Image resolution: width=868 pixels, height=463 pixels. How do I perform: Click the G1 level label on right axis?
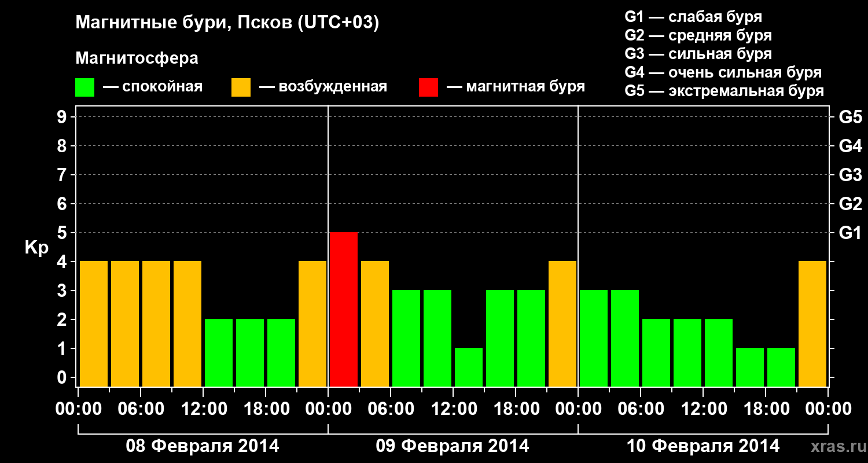850,233
